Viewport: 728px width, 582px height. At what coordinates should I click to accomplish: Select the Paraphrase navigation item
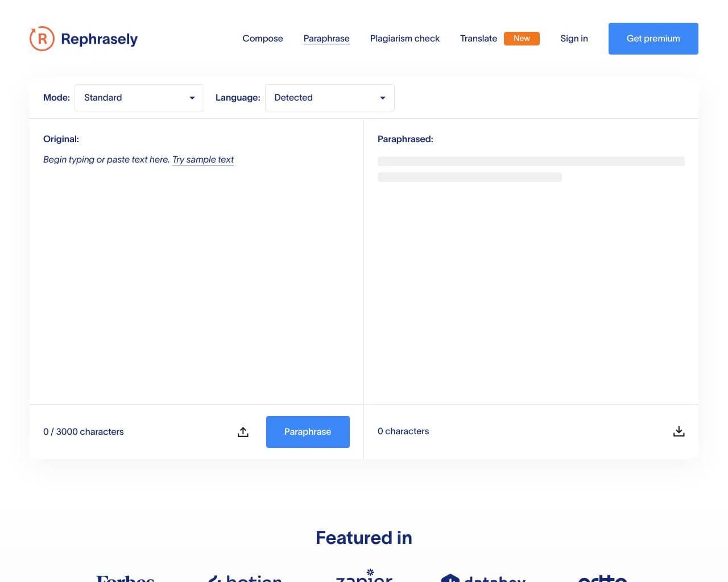tap(326, 39)
